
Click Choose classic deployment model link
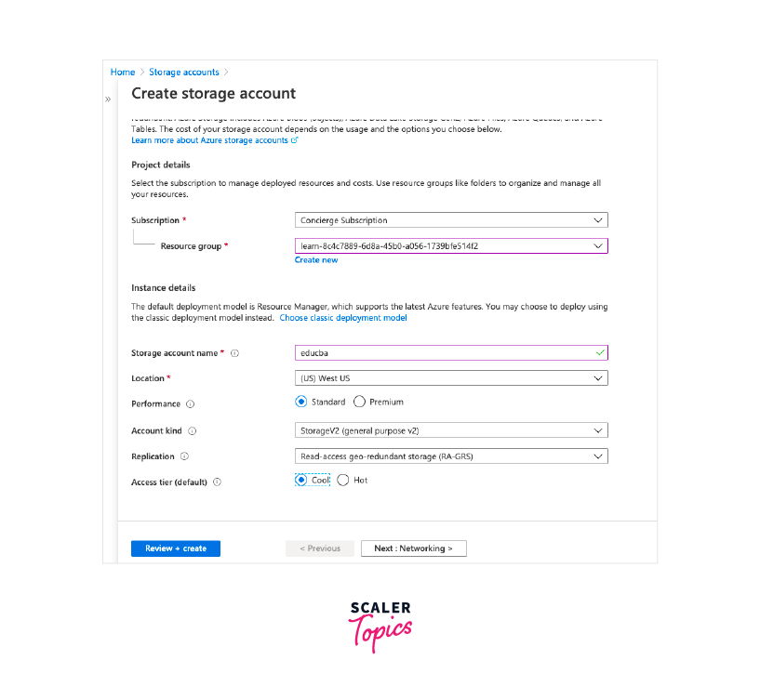click(343, 318)
